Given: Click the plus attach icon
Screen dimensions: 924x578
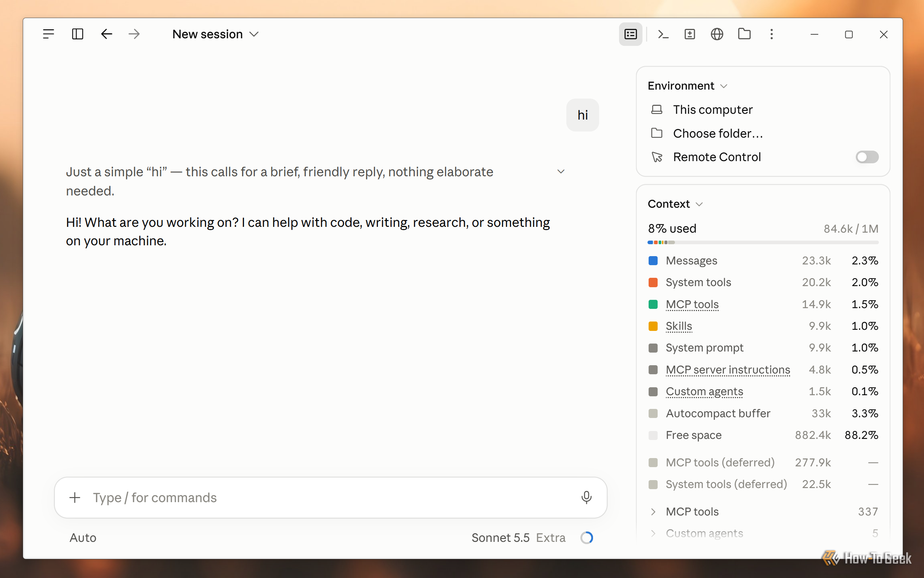Looking at the screenshot, I should (x=75, y=497).
